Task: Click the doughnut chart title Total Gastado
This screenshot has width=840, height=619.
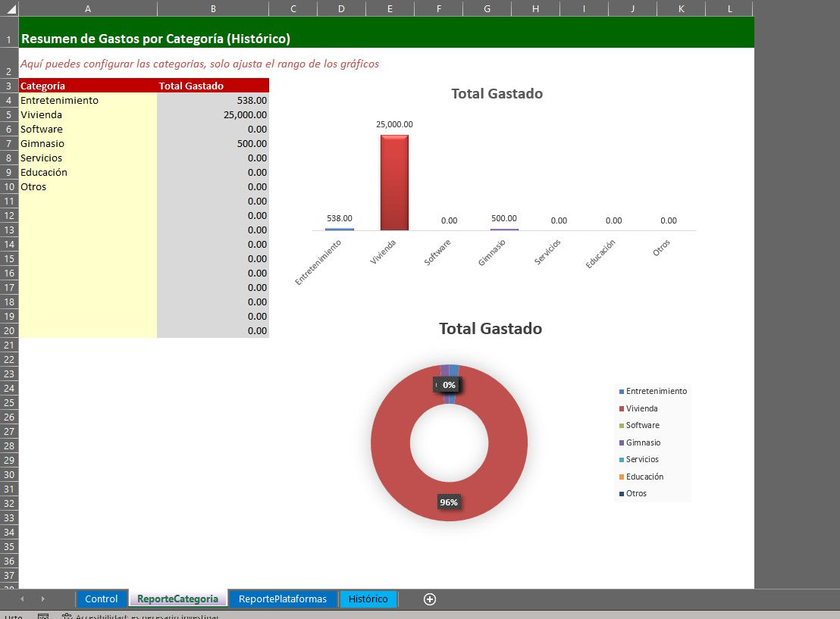Action: [x=491, y=328]
